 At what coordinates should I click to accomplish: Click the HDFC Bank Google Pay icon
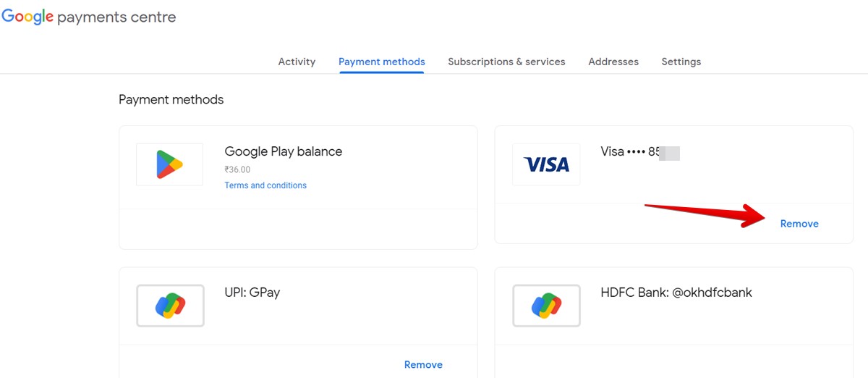pos(546,306)
